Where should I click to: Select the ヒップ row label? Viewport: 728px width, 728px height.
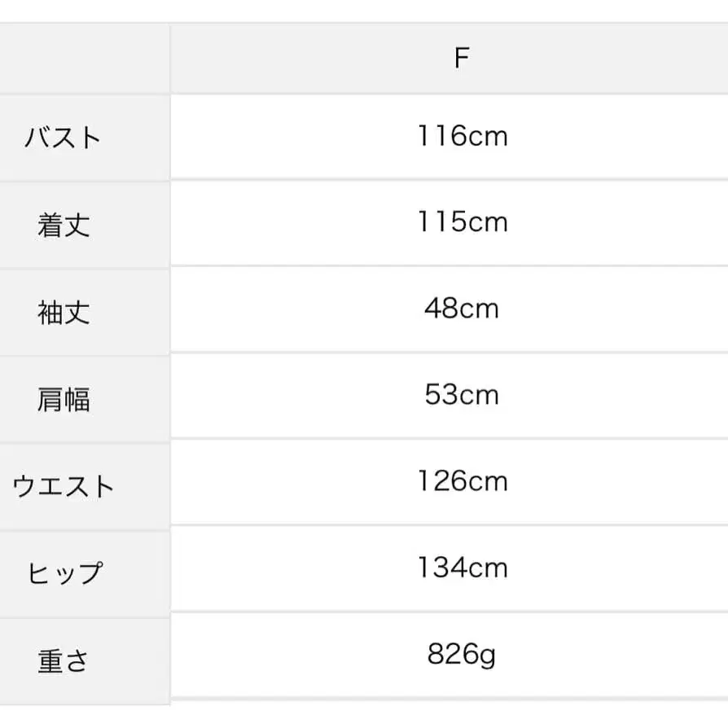pyautogui.click(x=64, y=572)
